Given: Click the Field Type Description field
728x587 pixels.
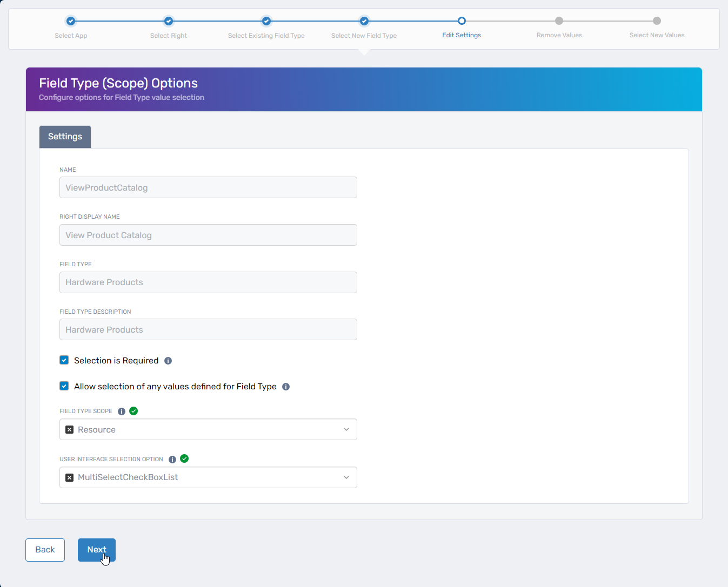Looking at the screenshot, I should click(x=208, y=330).
